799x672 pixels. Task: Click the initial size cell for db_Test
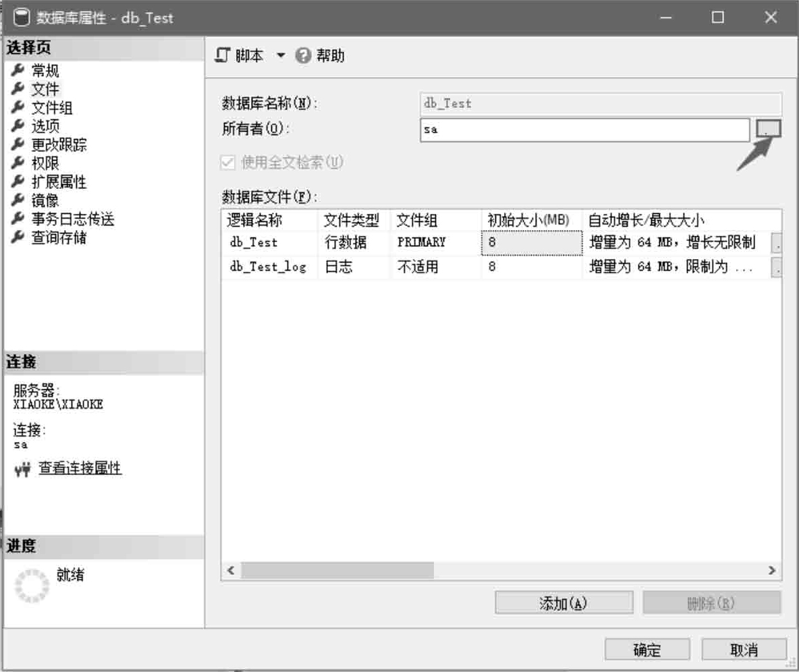(531, 243)
